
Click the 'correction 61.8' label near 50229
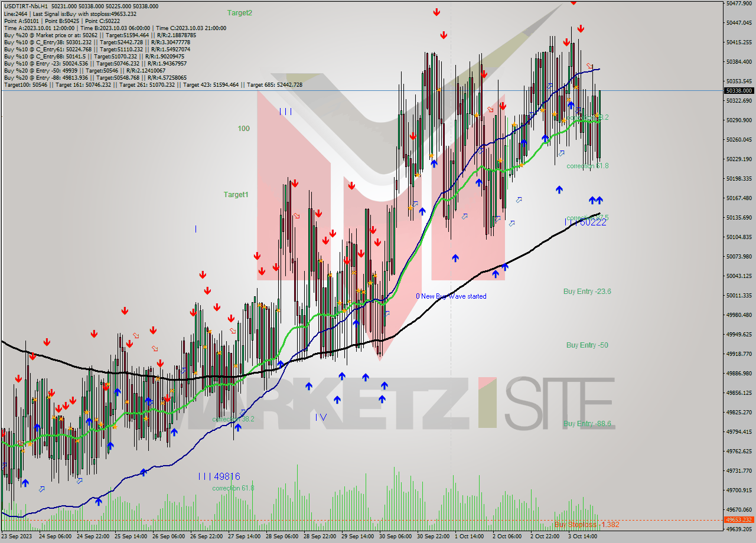588,166
